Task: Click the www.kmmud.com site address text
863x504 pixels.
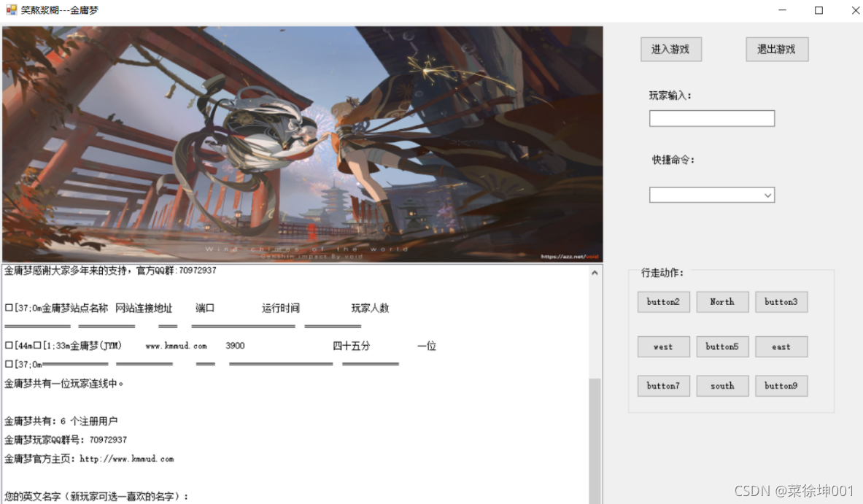Action: coord(176,346)
